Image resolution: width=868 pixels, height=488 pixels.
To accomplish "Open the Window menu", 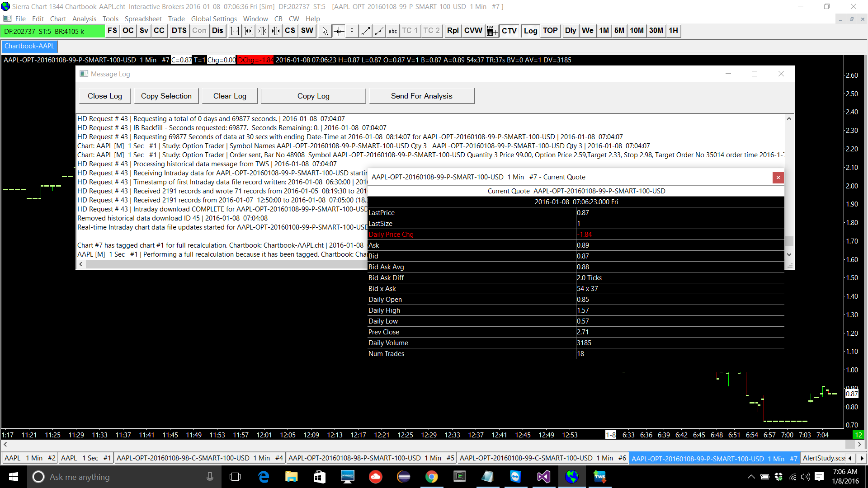I will pyautogui.click(x=255, y=19).
